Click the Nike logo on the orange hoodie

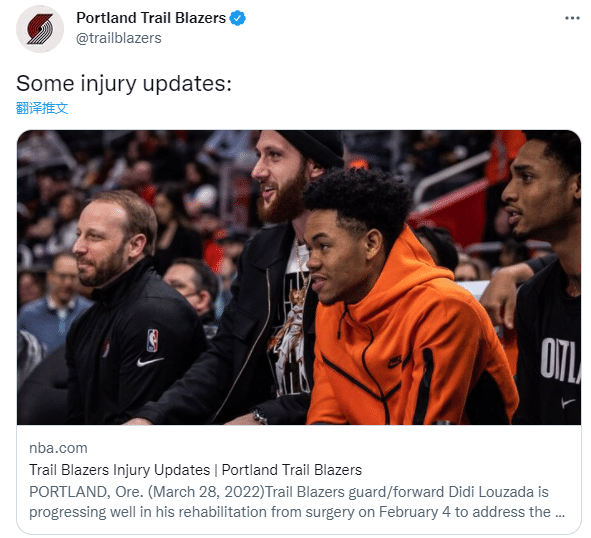click(395, 362)
